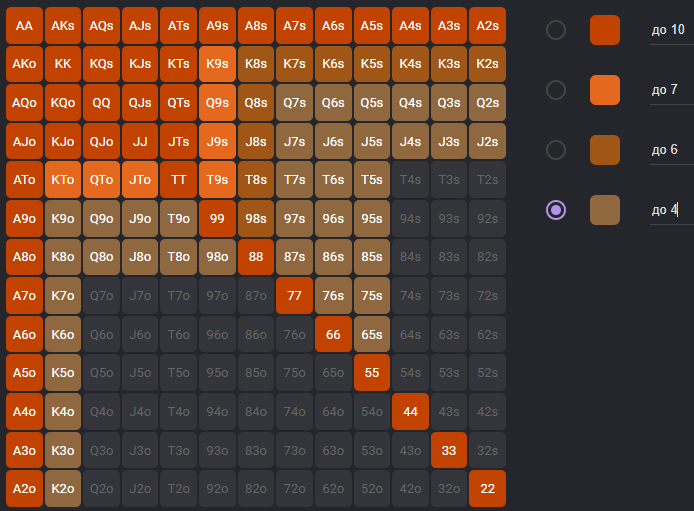Select the до 7 radio button
694x511 pixels.
click(555, 90)
